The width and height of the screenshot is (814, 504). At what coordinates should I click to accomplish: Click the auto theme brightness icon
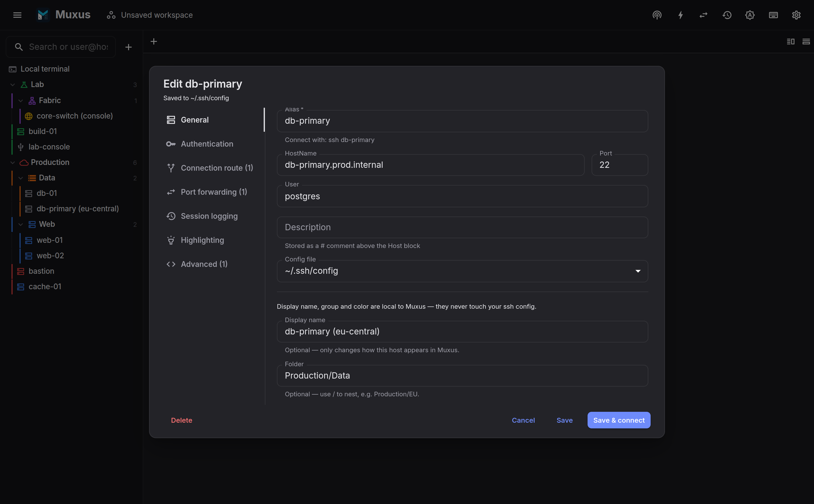(750, 15)
